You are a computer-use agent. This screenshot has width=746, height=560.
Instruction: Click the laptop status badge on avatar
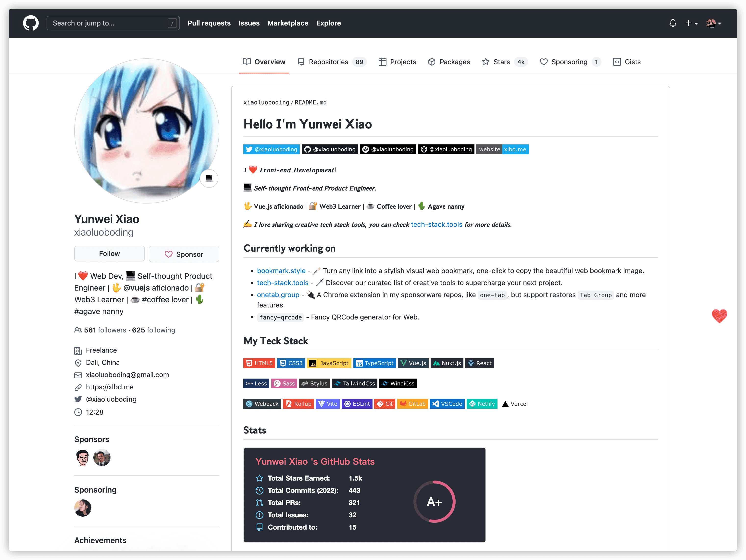pos(209,178)
